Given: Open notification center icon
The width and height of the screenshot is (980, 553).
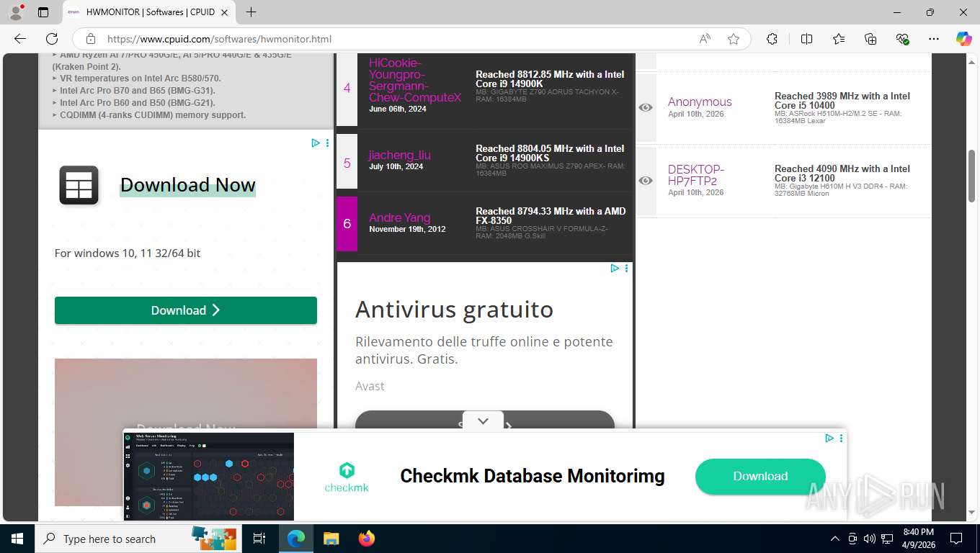Looking at the screenshot, I should [956, 539].
